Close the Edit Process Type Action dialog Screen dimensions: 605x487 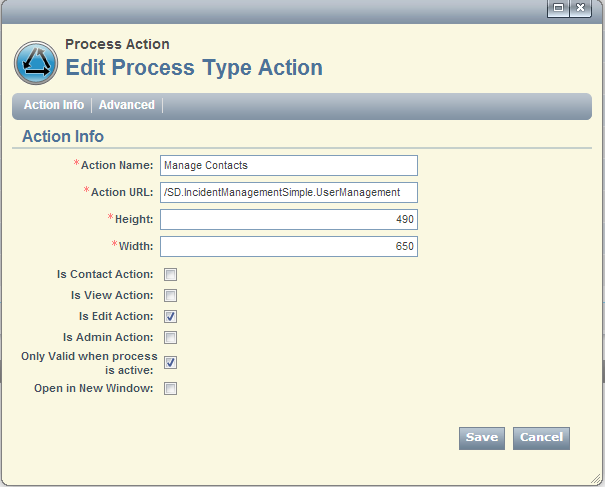(580, 8)
